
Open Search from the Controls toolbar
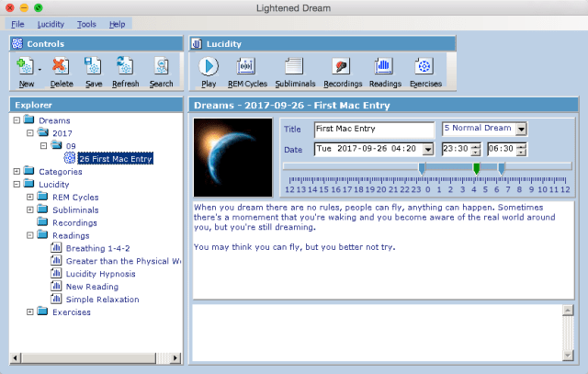[161, 67]
